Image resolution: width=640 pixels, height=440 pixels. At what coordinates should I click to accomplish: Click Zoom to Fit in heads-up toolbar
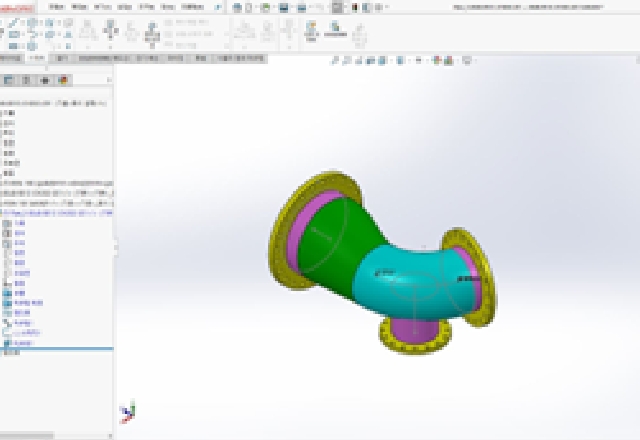point(335,61)
